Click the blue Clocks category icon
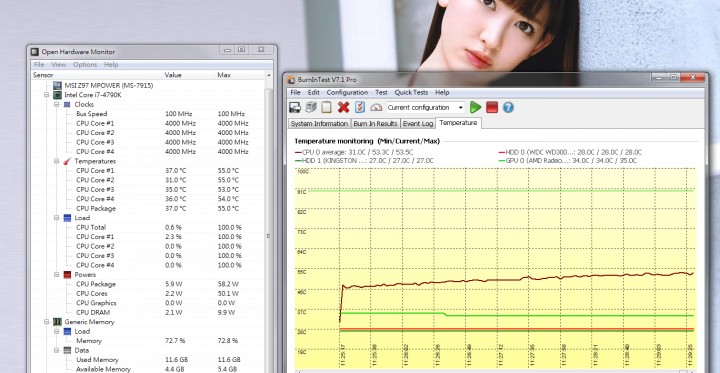The height and width of the screenshot is (373, 720). pos(68,104)
